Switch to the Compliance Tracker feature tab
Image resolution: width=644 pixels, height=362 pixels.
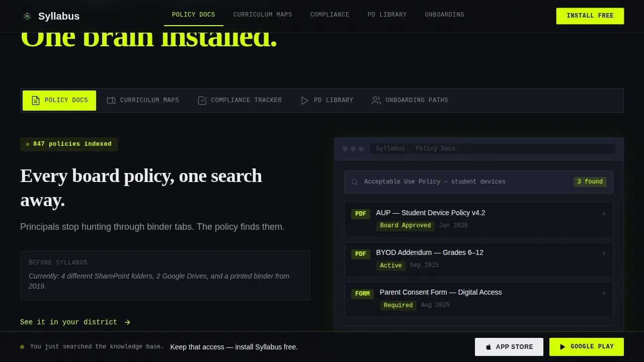point(240,101)
